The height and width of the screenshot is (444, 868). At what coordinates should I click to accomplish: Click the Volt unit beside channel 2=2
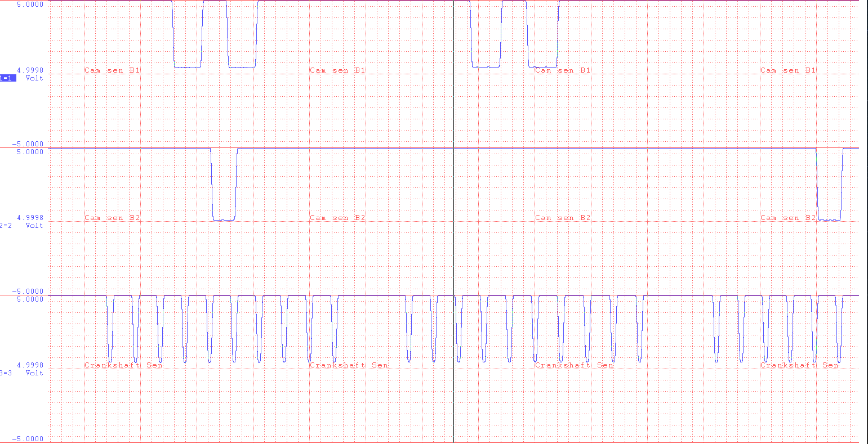34,226
